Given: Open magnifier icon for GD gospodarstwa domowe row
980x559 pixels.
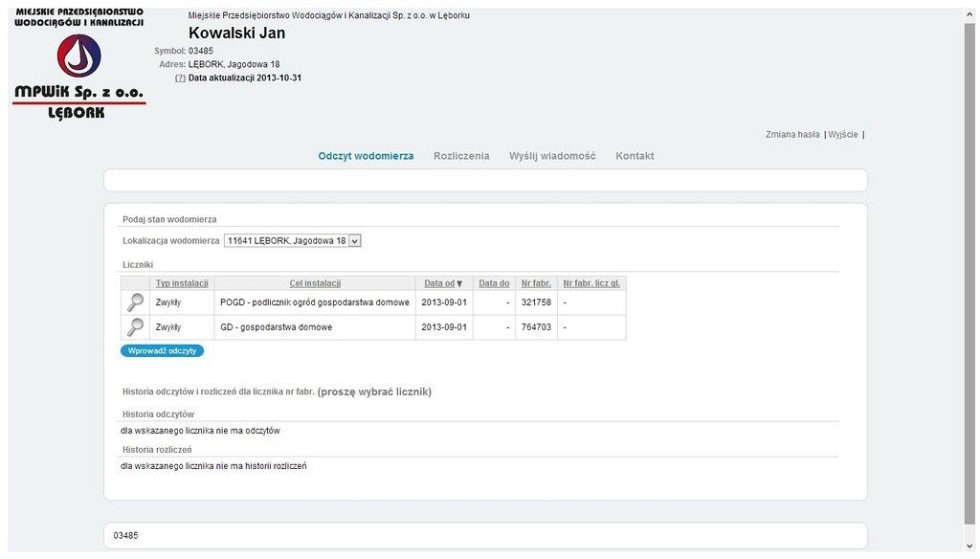Looking at the screenshot, I should 136,327.
